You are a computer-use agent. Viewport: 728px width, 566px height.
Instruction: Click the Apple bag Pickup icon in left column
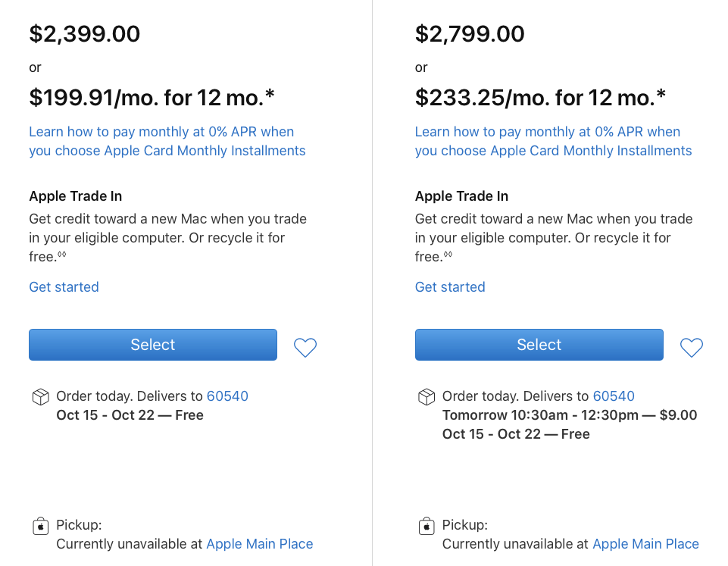tap(40, 526)
